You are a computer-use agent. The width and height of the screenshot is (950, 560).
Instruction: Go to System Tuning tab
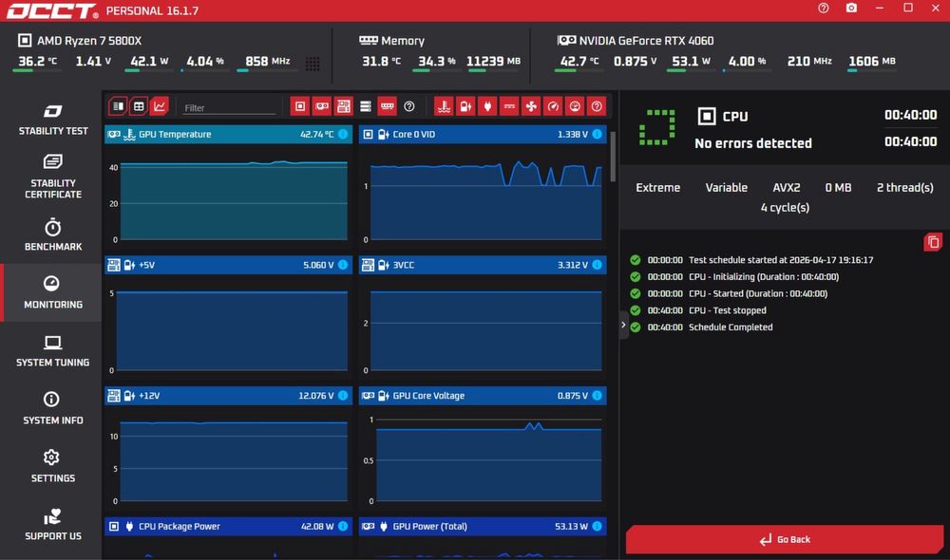[x=52, y=350]
